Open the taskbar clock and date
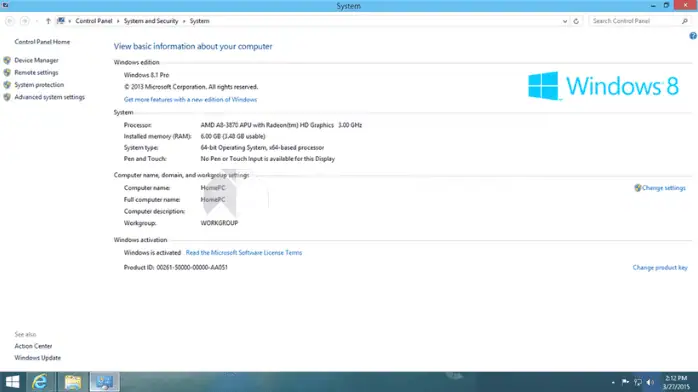The width and height of the screenshot is (698, 392). pyautogui.click(x=676, y=382)
